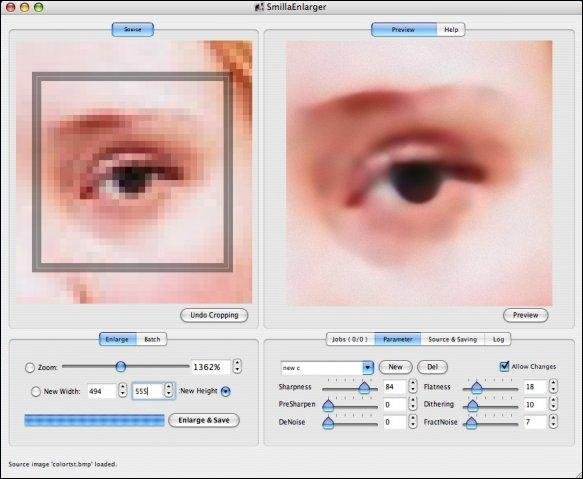Click the Enlarge & Save button
This screenshot has width=583, height=479.
pyautogui.click(x=204, y=420)
